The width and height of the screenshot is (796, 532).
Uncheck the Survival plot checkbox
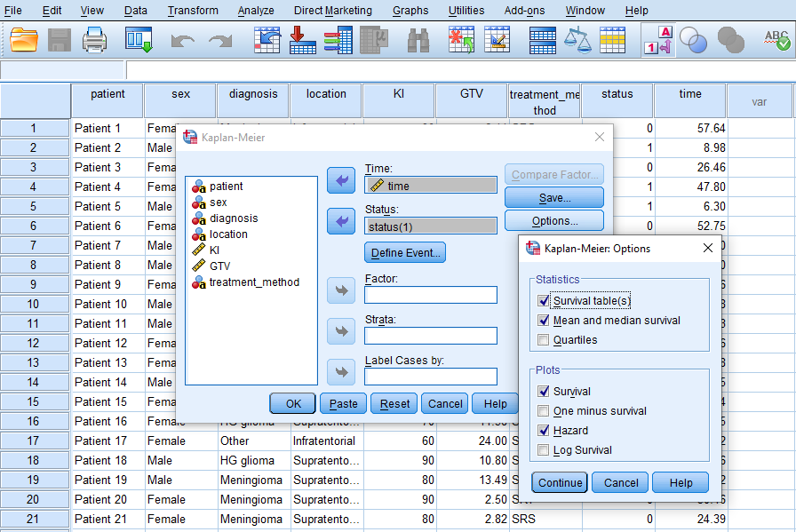(x=543, y=392)
